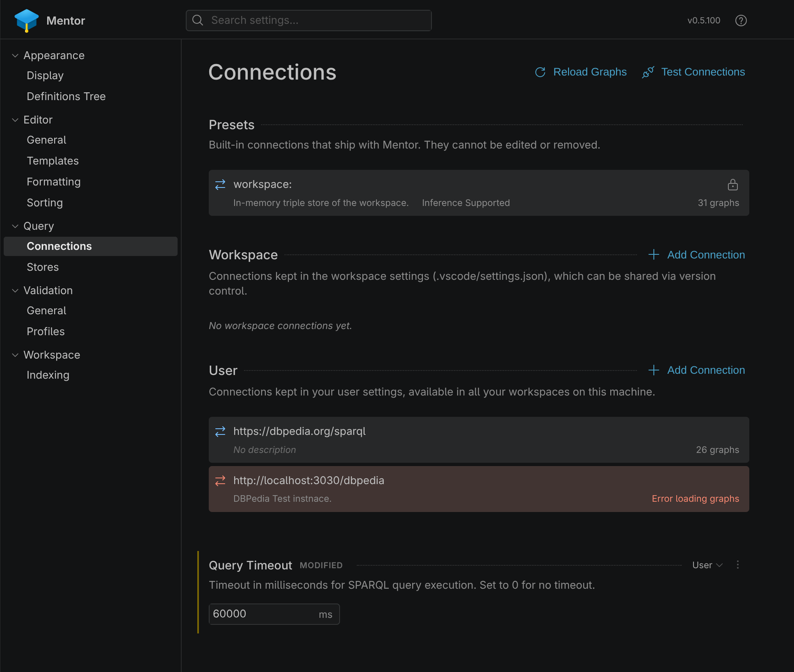Collapse the Query section
794x672 pixels.
(15, 226)
